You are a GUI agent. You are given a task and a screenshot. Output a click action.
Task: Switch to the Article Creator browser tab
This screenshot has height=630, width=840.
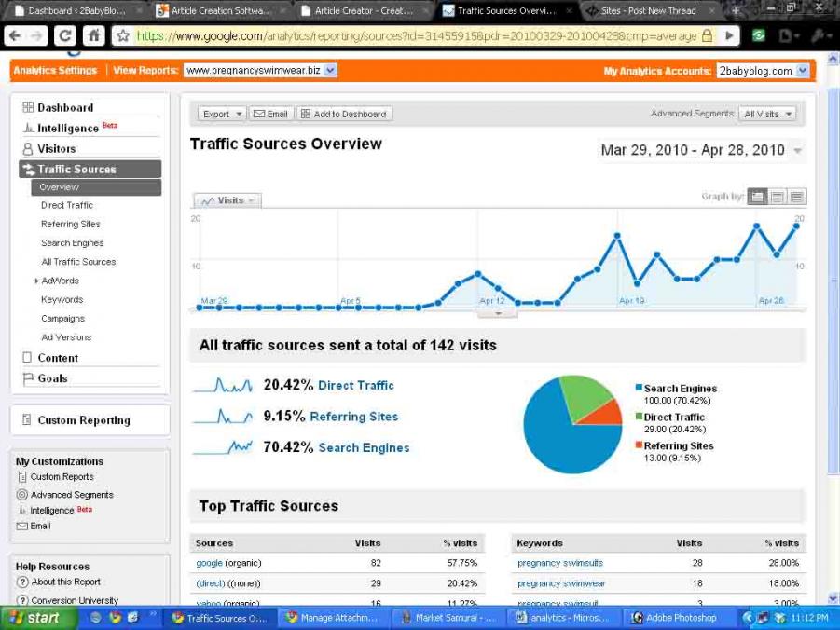click(x=364, y=10)
